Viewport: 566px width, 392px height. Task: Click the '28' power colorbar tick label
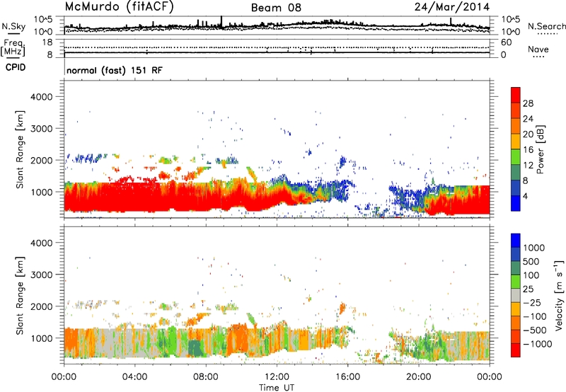pos(528,103)
